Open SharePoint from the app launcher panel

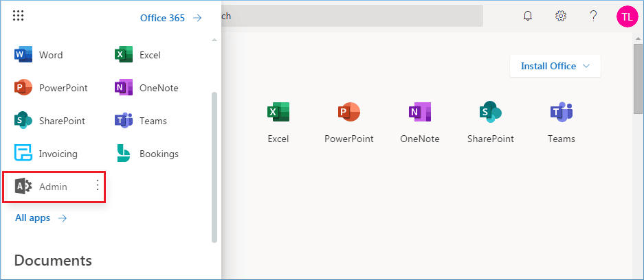[49, 121]
